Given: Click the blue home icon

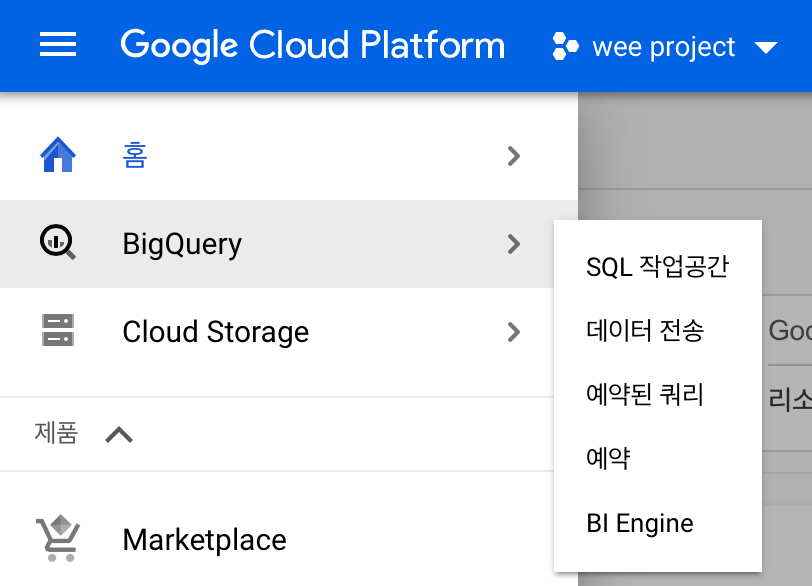Looking at the screenshot, I should [x=58, y=154].
